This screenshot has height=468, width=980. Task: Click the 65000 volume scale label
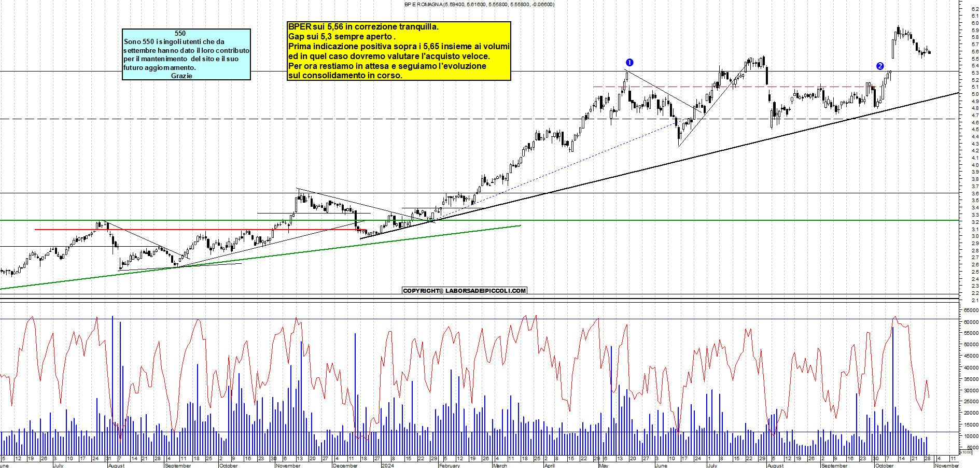[x=971, y=310]
